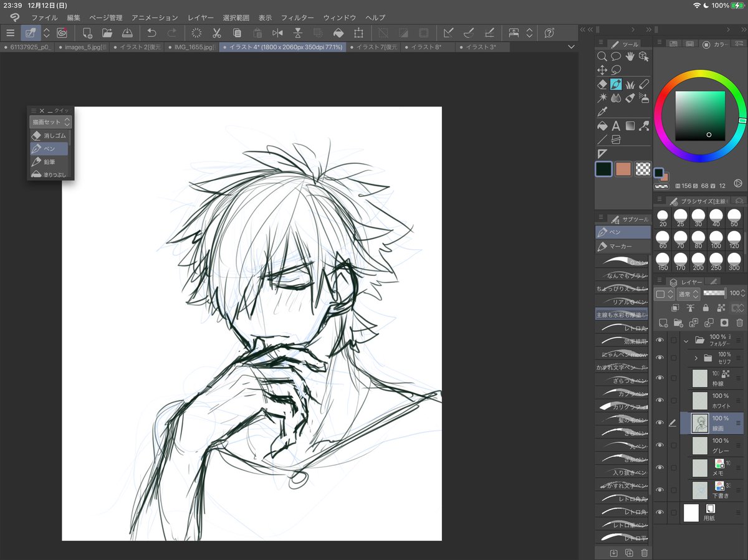Choose 消しゴム in quick access panel
The width and height of the screenshot is (748, 560).
tap(49, 135)
